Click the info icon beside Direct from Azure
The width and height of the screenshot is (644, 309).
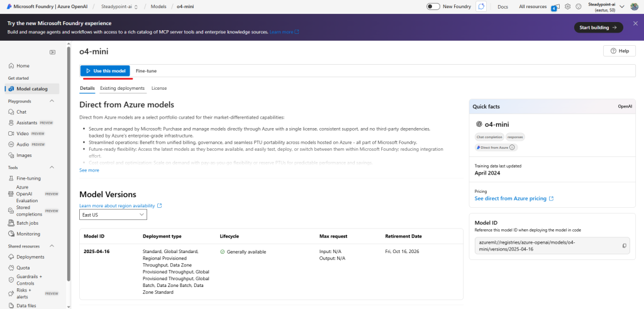[512, 148]
